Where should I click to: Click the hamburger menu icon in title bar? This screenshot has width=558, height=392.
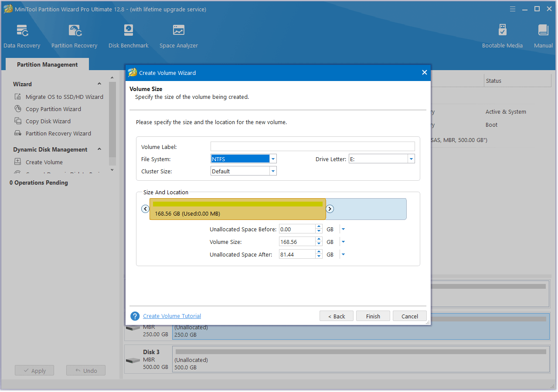click(x=513, y=9)
